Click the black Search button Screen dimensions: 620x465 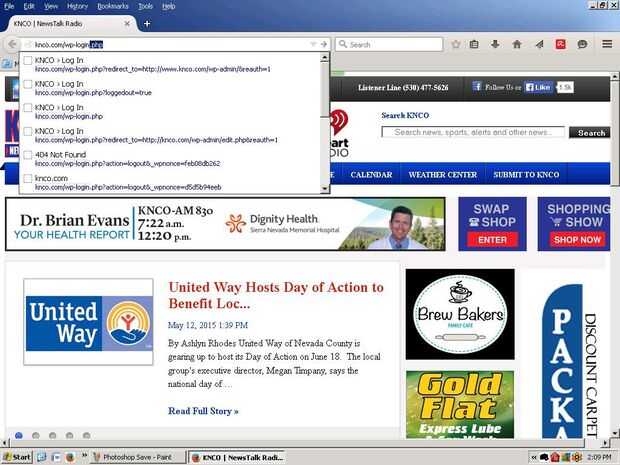(589, 132)
